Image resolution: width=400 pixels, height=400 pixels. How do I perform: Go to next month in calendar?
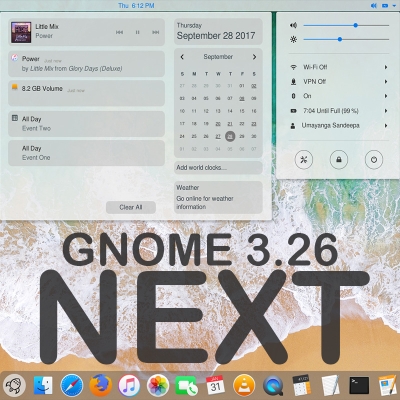[254, 57]
